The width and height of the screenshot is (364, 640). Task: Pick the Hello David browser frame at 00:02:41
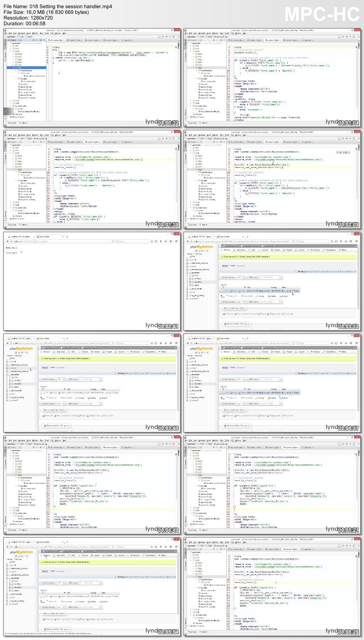[92, 281]
